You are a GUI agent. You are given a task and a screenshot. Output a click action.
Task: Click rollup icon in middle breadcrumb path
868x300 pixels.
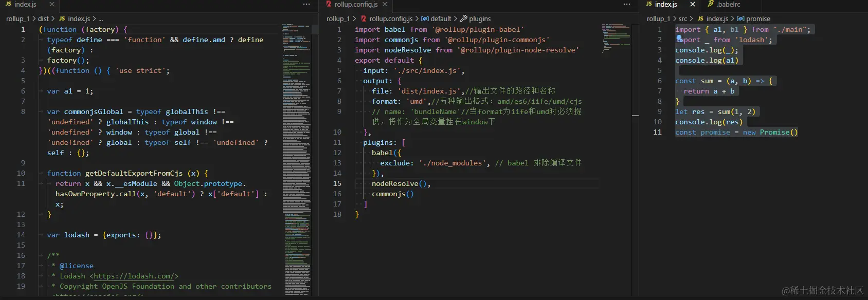pos(364,18)
